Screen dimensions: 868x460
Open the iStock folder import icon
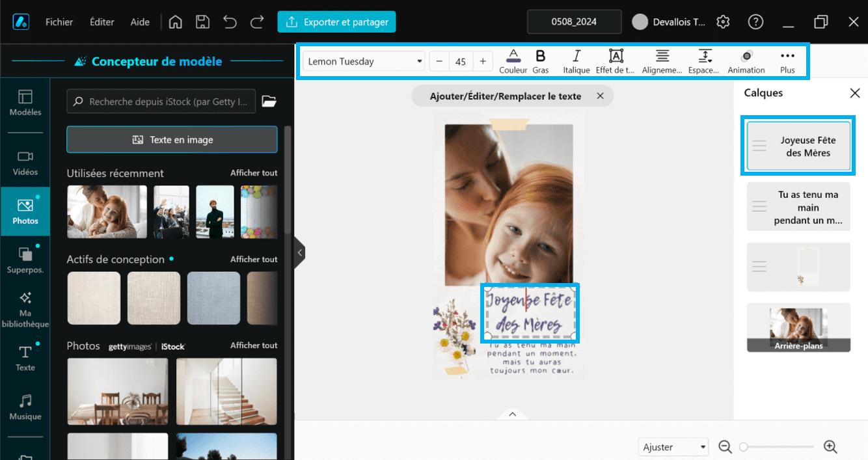pos(269,101)
